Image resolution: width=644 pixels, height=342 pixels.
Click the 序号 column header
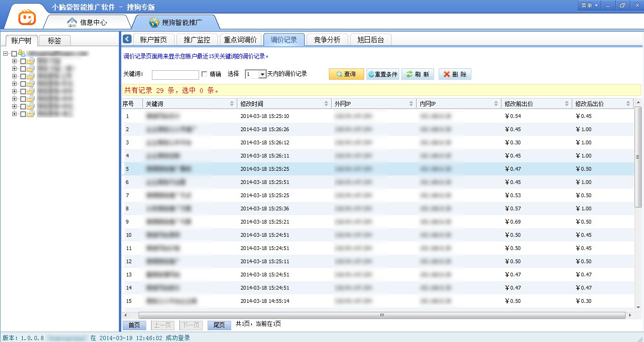pyautogui.click(x=132, y=104)
